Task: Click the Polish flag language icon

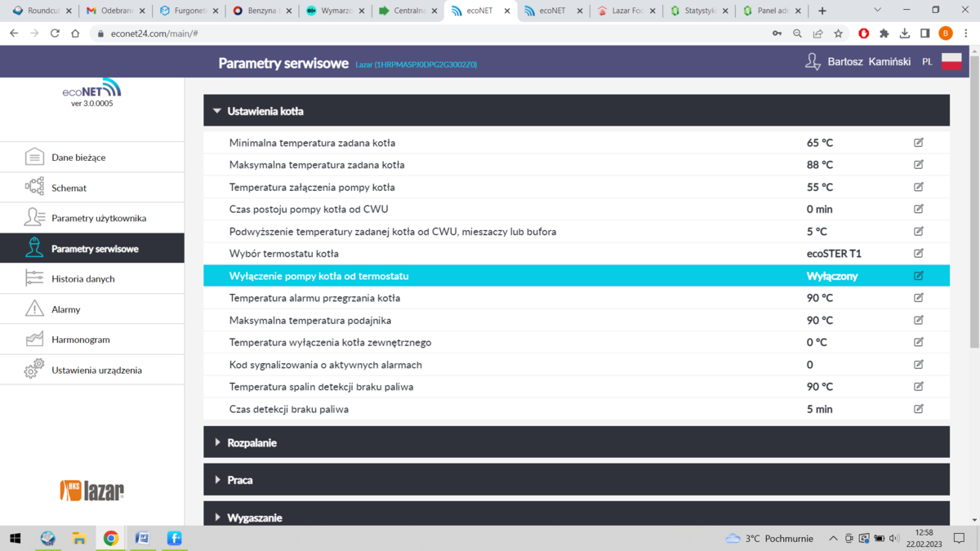Action: pyautogui.click(x=951, y=62)
